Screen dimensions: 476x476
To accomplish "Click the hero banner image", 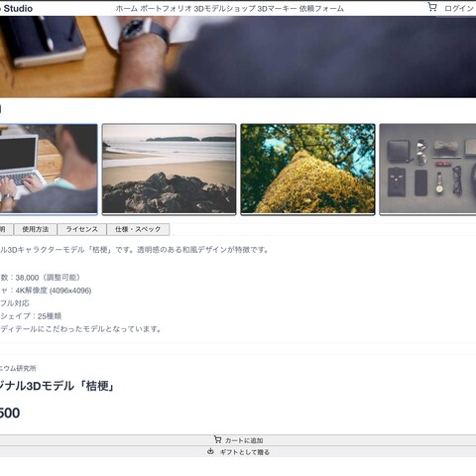I will (238, 57).
